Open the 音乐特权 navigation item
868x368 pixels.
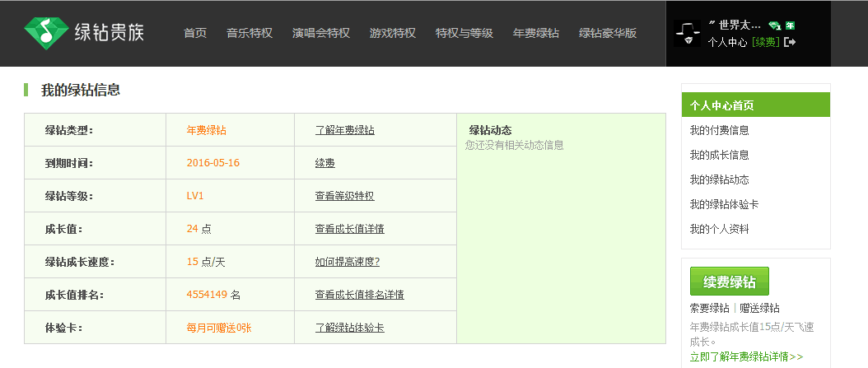[x=250, y=33]
